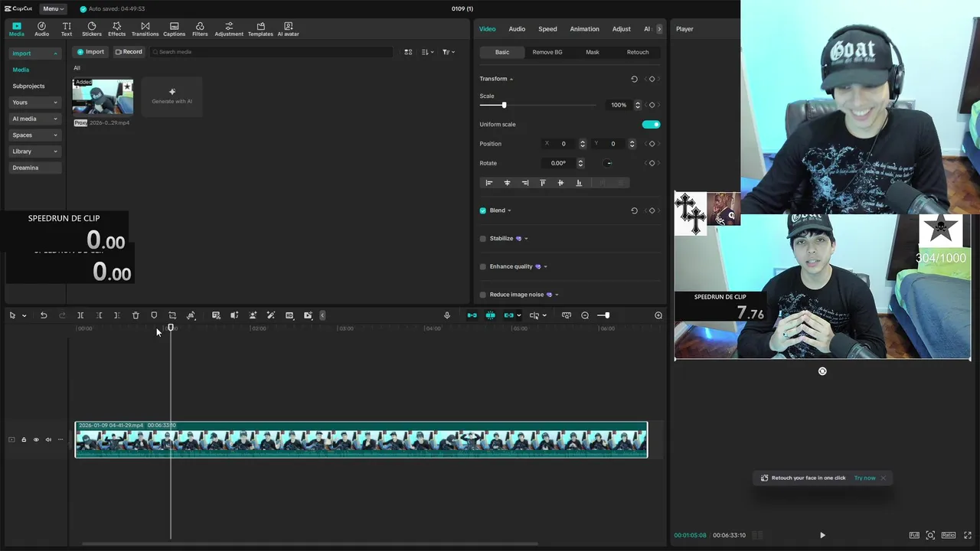Expand the Spaces dropdown
The height and width of the screenshot is (551, 980).
click(55, 135)
